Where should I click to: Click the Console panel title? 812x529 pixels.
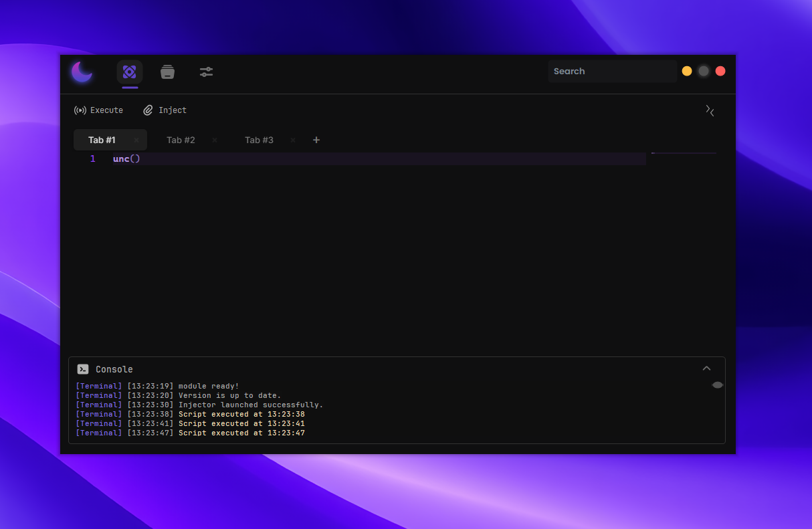(114, 369)
